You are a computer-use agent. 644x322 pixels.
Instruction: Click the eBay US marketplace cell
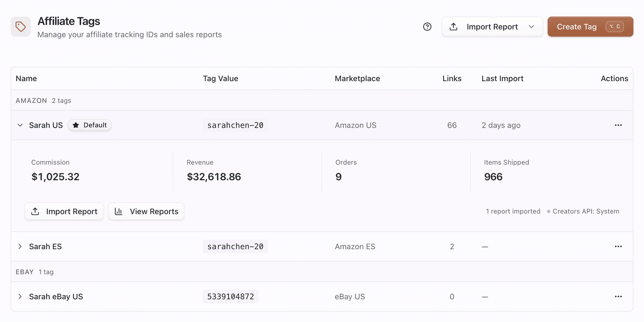350,297
